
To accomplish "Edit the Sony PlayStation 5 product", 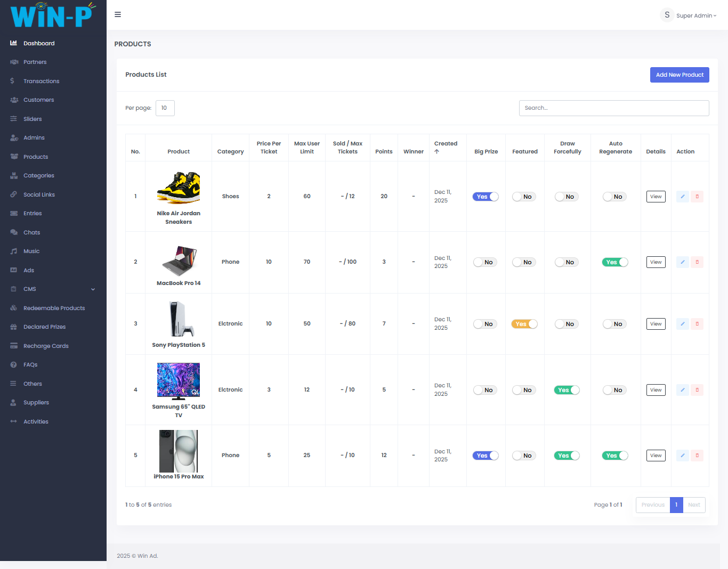I will pyautogui.click(x=682, y=324).
